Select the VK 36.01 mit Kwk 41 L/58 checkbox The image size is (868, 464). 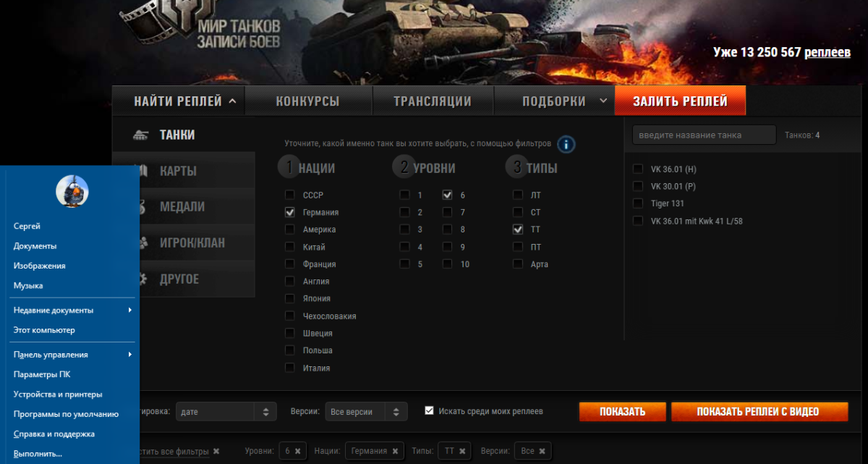point(638,221)
